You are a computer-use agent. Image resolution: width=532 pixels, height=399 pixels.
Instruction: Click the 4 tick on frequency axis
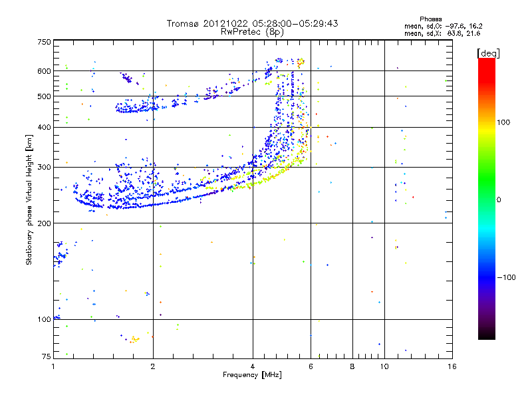(x=253, y=367)
